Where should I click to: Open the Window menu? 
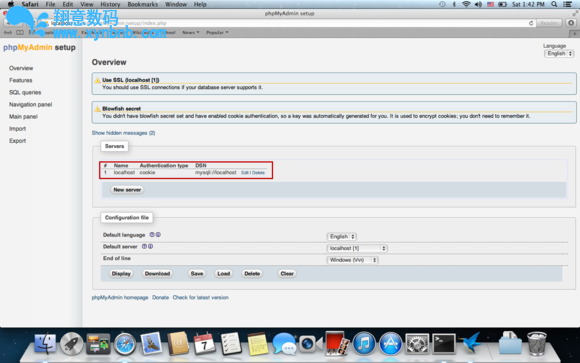coord(176,4)
